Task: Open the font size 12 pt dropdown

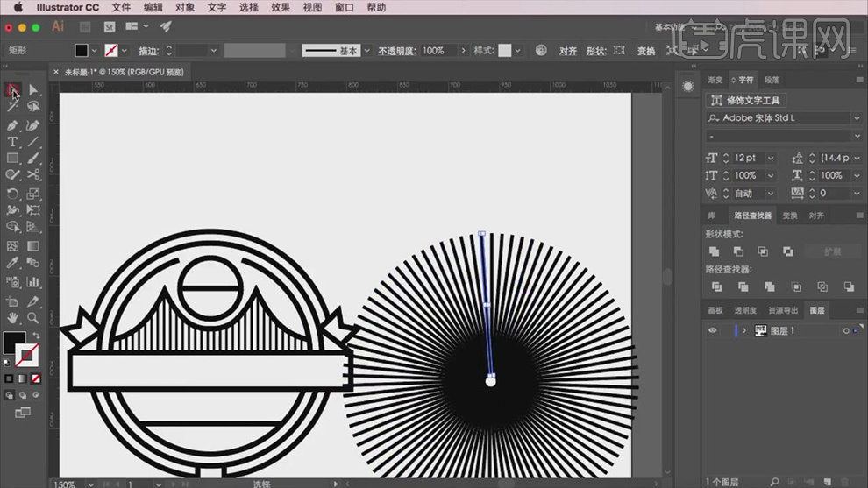Action: (x=771, y=158)
